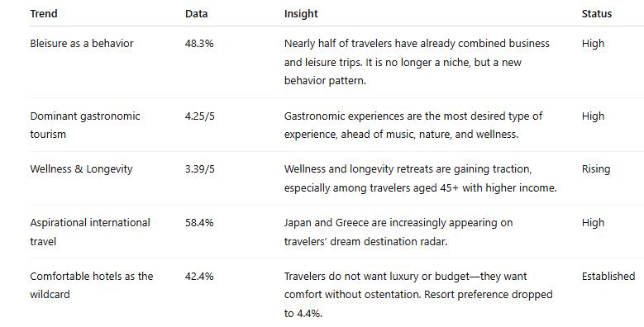Viewport: 644px width, 327px height.
Task: Select the Wellness & Longevity trend cell
Action: [x=81, y=169]
